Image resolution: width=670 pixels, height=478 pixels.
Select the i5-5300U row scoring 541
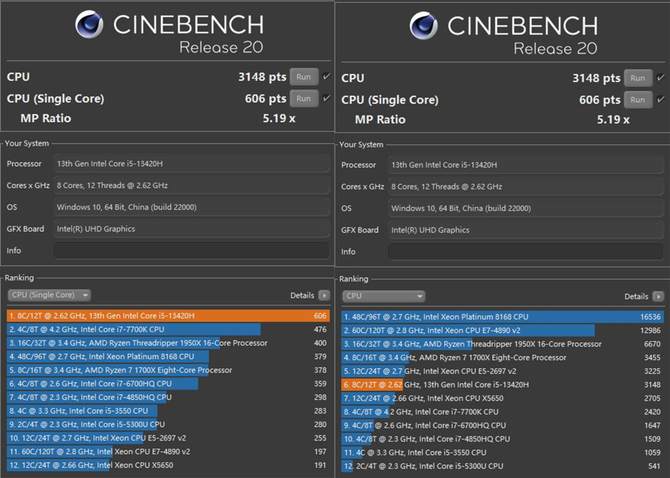pos(502,466)
